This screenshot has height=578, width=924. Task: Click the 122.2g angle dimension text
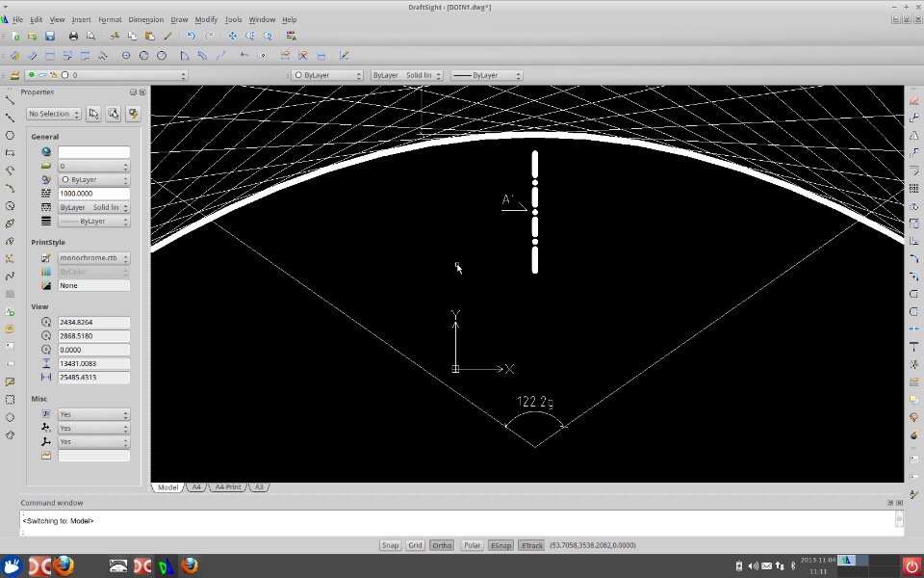[x=535, y=403]
